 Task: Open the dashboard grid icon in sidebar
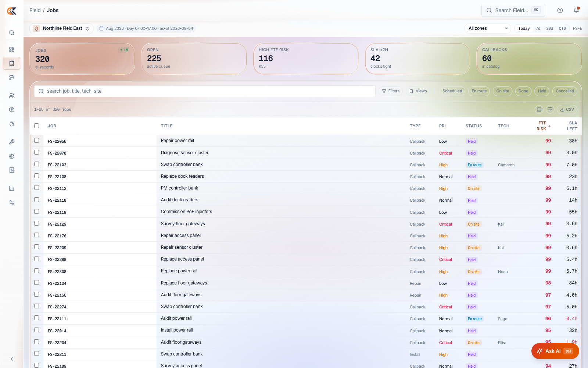(x=12, y=49)
